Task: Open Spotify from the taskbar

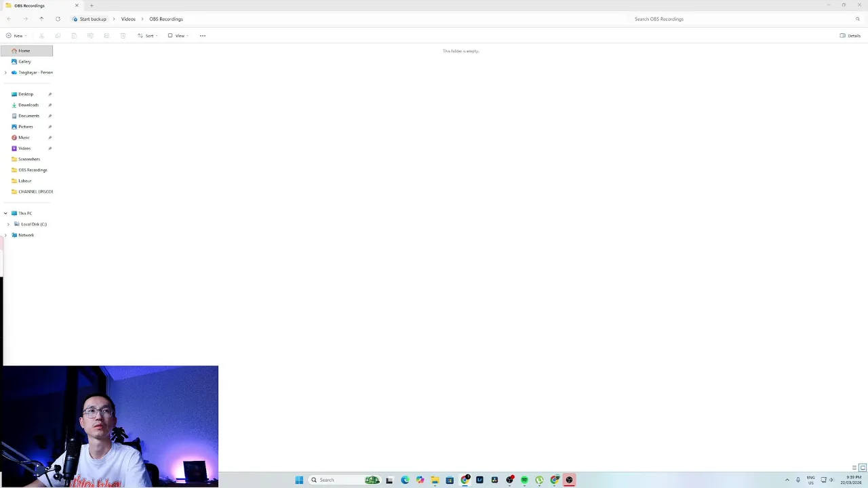Action: [524, 480]
